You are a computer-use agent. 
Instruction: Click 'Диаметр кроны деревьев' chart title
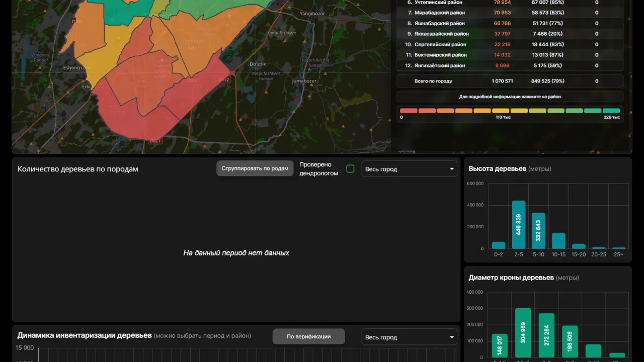[511, 278]
